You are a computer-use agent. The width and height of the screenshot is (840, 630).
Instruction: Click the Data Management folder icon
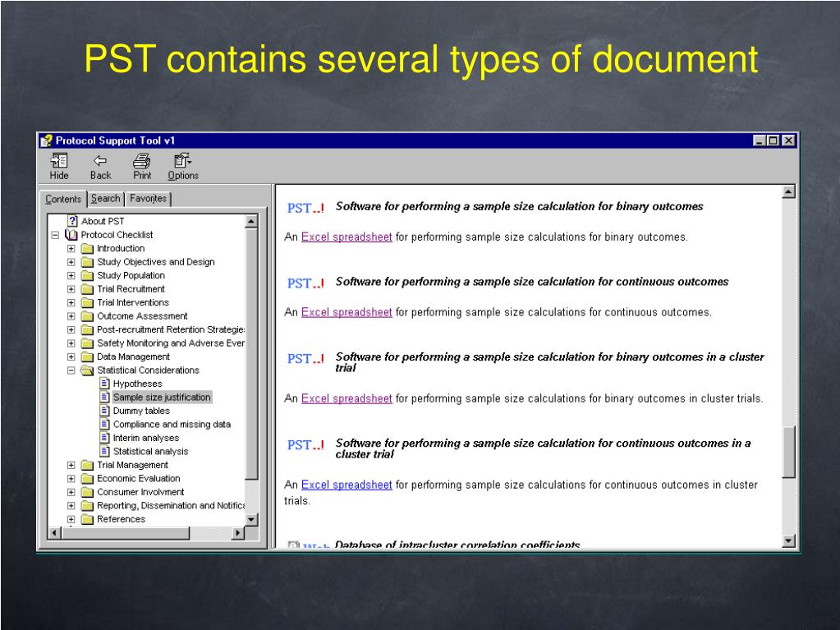(x=87, y=356)
